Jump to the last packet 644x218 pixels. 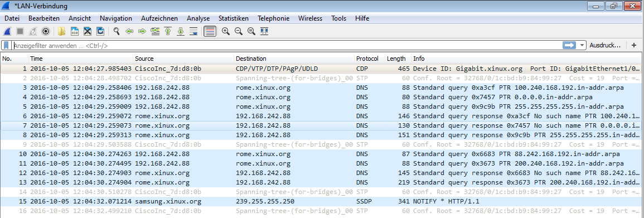180,31
